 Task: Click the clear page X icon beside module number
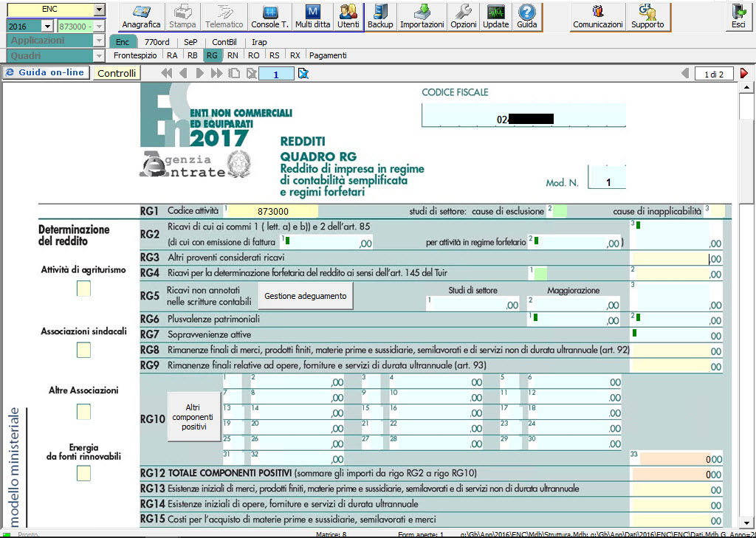coord(303,73)
